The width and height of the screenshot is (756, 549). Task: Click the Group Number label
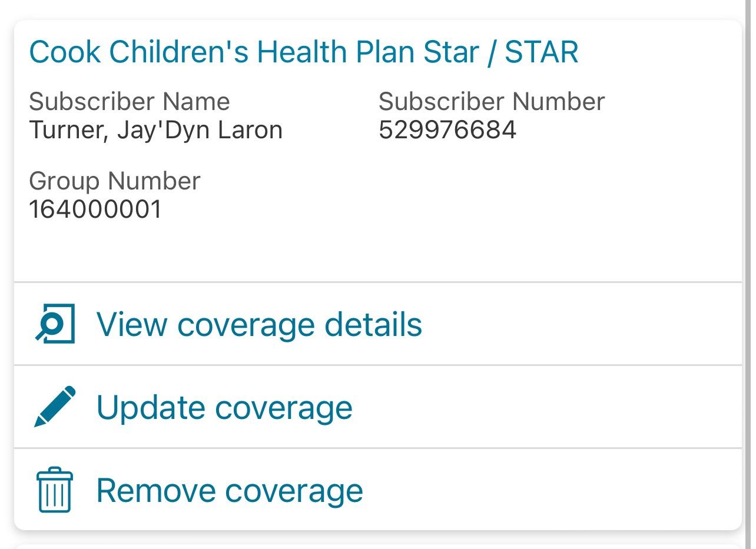pos(115,181)
